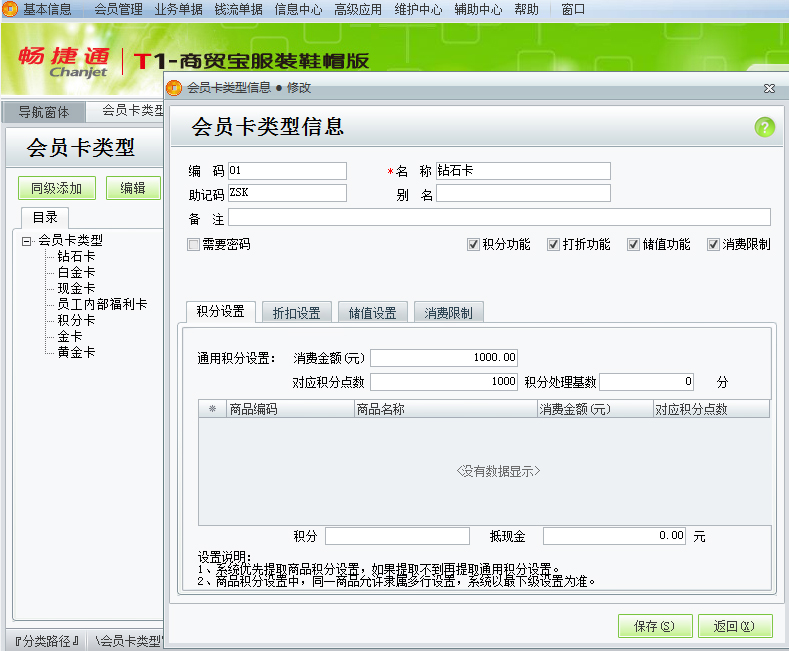
Task: Open the 业务单据 menu
Action: click(x=178, y=9)
